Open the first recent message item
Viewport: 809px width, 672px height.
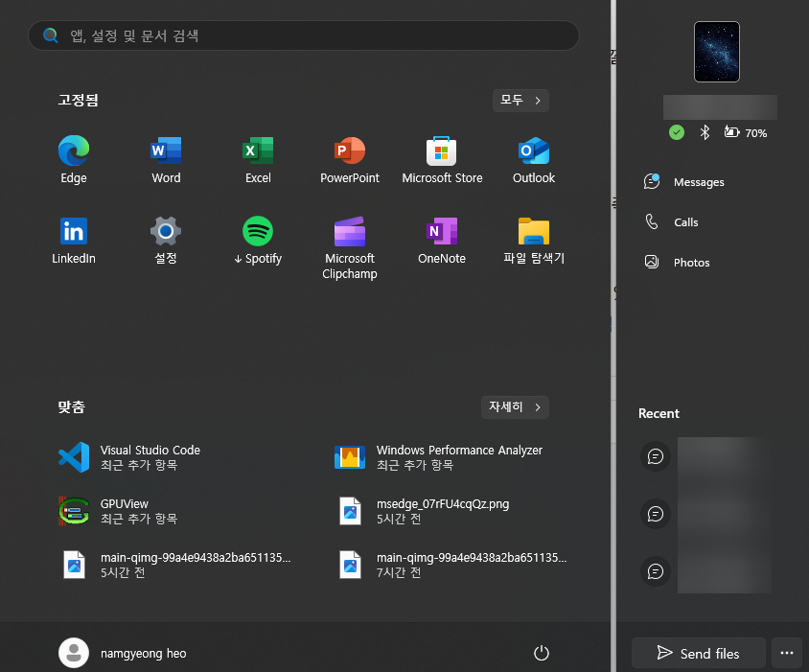(705, 456)
